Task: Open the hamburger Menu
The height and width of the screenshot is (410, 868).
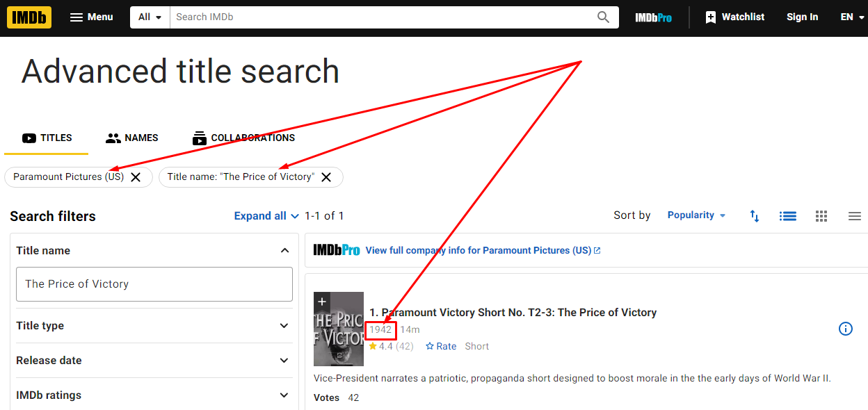Action: (x=91, y=17)
